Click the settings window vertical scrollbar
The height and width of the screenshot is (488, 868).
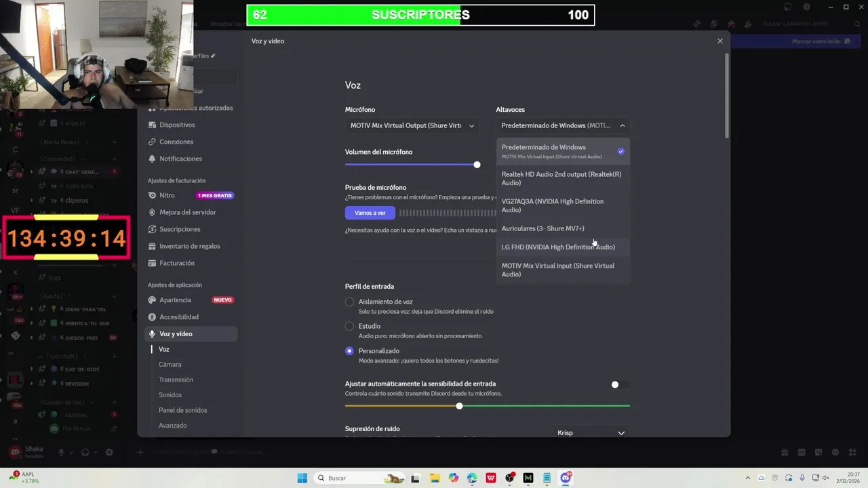click(x=727, y=95)
